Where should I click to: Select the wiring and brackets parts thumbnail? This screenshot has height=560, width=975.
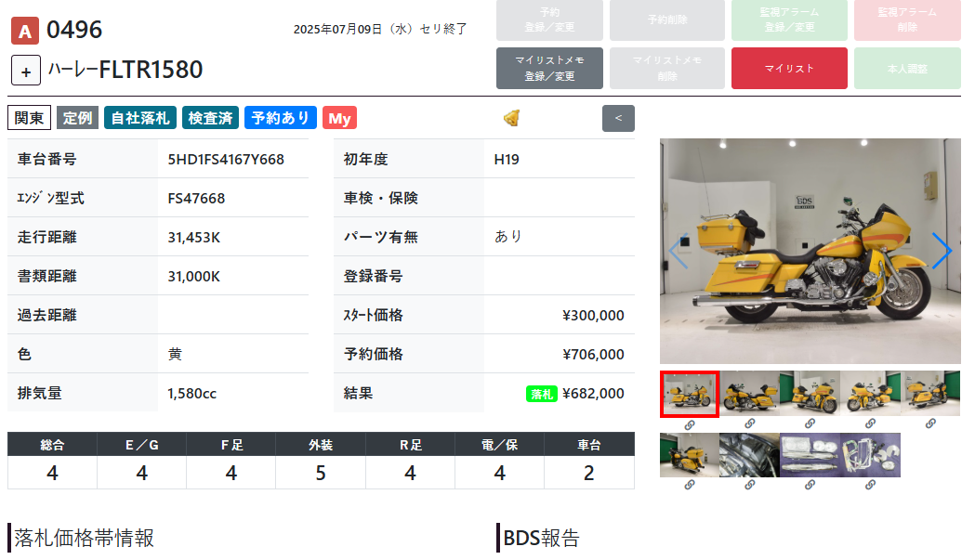870,455
